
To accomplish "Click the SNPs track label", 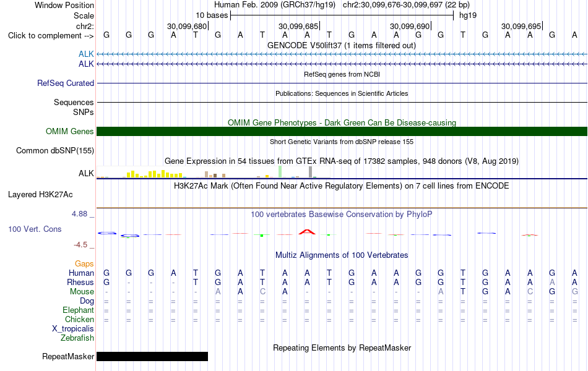I will click(84, 112).
